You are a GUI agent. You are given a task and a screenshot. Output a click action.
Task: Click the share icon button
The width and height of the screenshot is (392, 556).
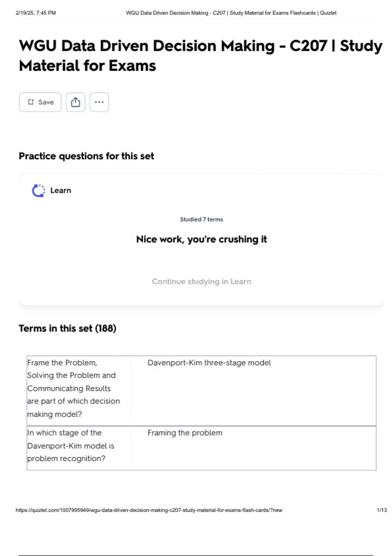pyautogui.click(x=75, y=102)
